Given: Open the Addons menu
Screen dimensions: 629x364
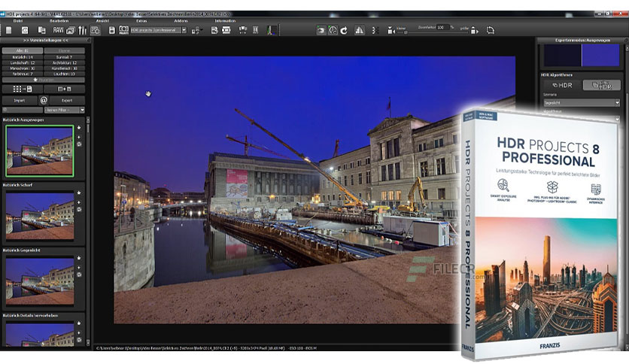Looking at the screenshot, I should click(181, 21).
